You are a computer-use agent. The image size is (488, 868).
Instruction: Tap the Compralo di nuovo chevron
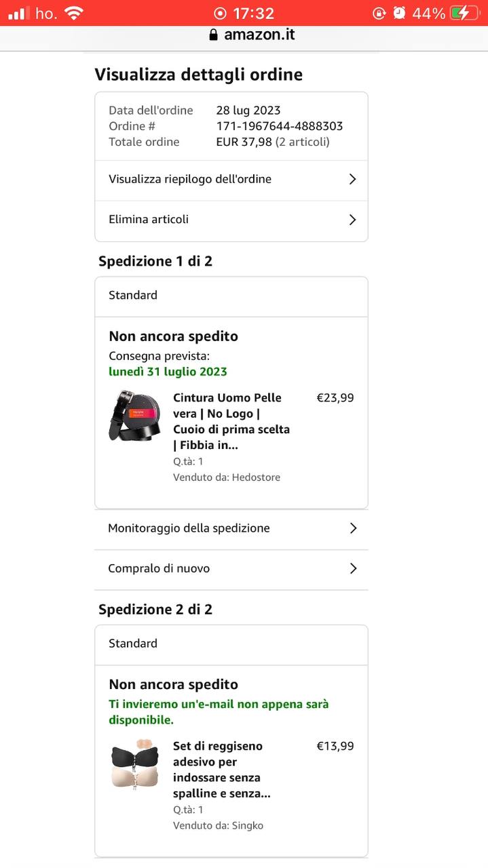(x=353, y=569)
